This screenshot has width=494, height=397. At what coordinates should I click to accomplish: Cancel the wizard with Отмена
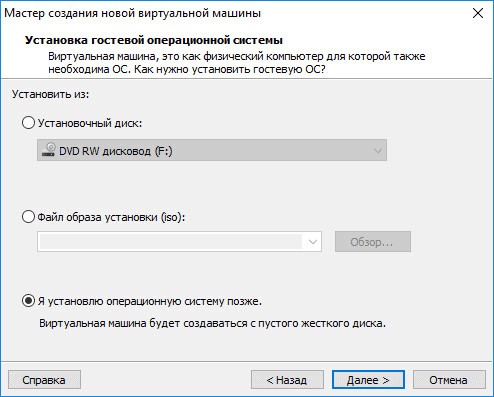coord(449,380)
